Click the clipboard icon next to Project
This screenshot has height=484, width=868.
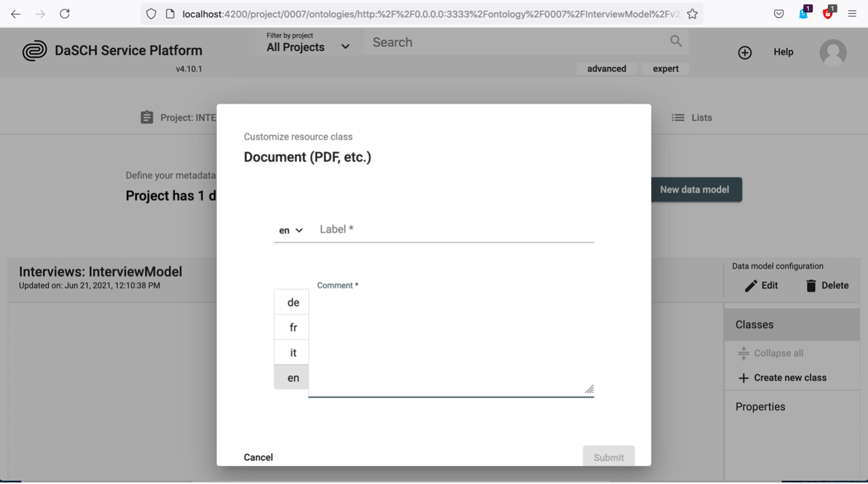point(146,117)
